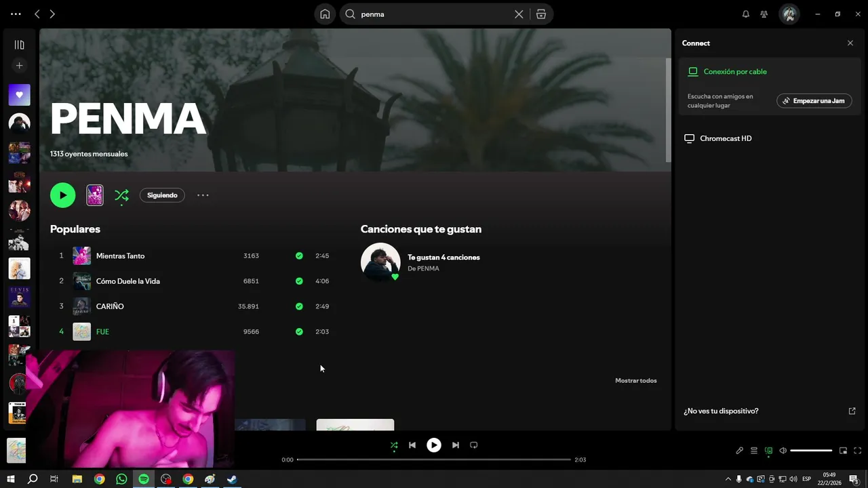Click the Browse icon beside search field
868x488 pixels.
point(541,14)
